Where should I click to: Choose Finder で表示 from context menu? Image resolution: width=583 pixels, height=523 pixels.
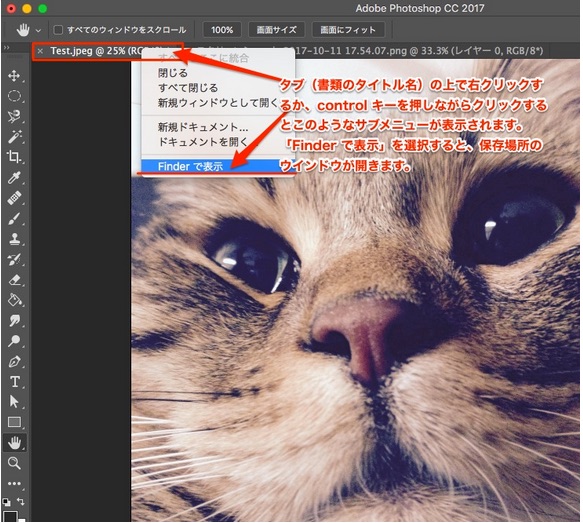218,166
